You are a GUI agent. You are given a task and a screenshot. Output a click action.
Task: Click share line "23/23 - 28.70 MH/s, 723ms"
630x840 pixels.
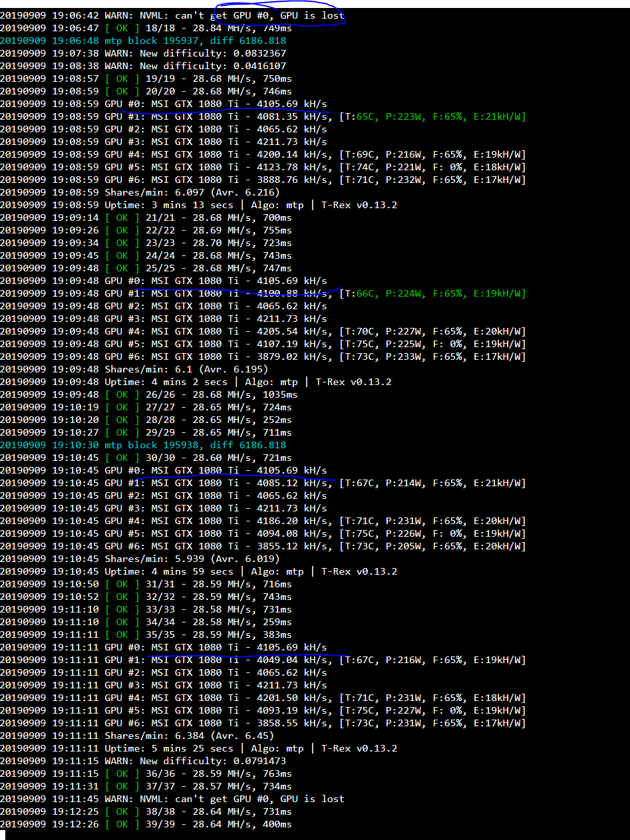click(x=146, y=243)
